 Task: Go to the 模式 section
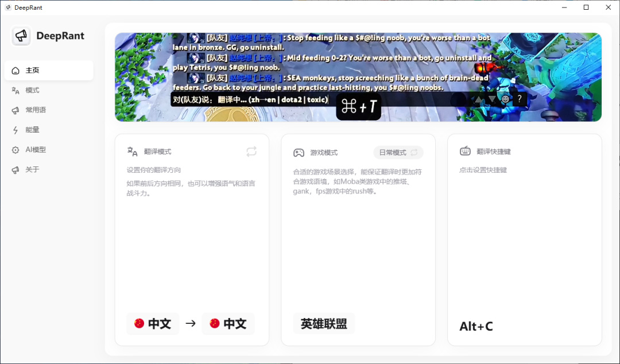click(x=49, y=90)
